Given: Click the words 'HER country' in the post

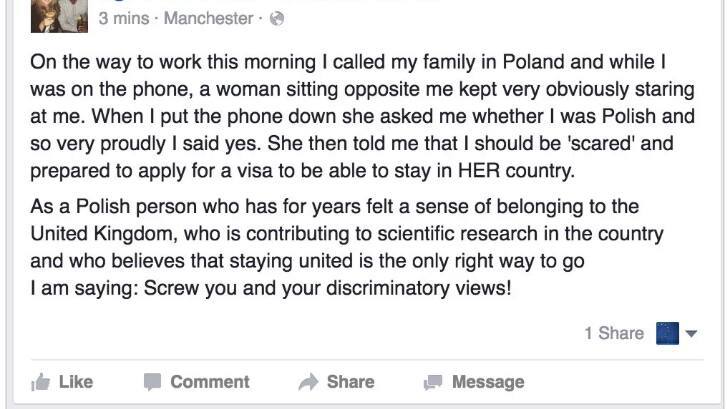Looking at the screenshot, I should click(516, 171).
